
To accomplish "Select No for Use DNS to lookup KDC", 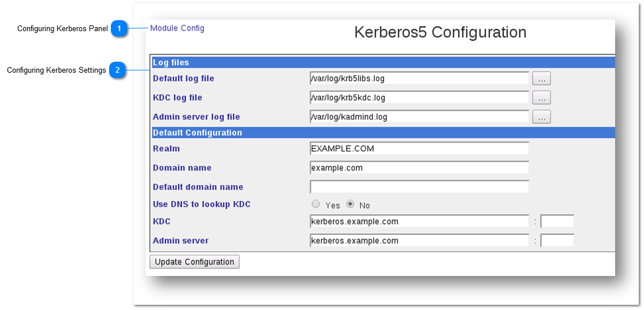I will click(350, 204).
